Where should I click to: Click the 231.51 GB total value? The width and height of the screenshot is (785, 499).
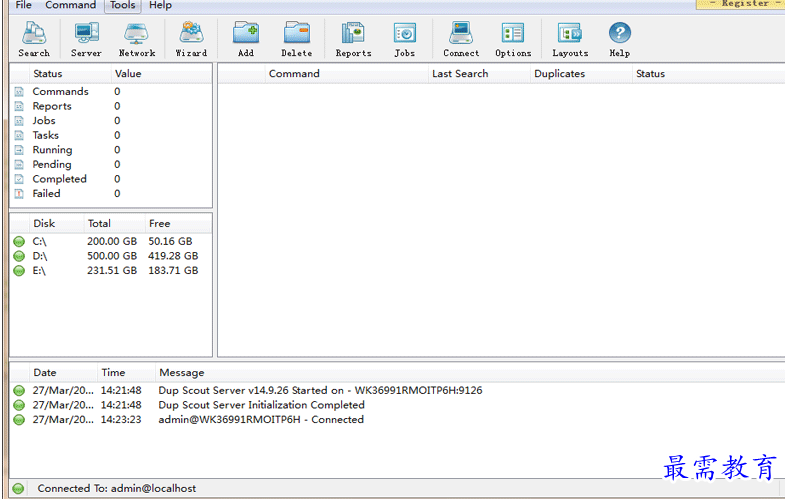[x=112, y=271]
